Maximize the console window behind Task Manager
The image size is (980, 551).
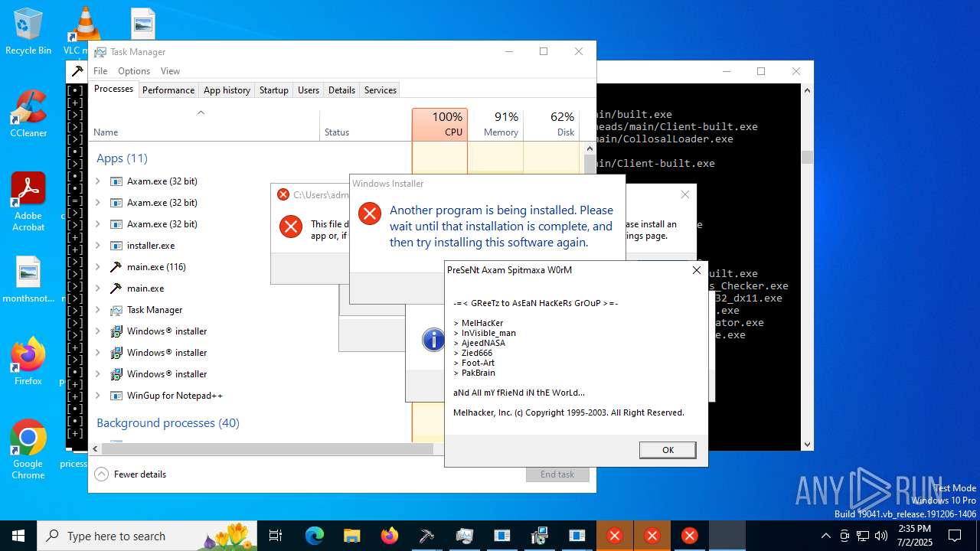point(761,71)
